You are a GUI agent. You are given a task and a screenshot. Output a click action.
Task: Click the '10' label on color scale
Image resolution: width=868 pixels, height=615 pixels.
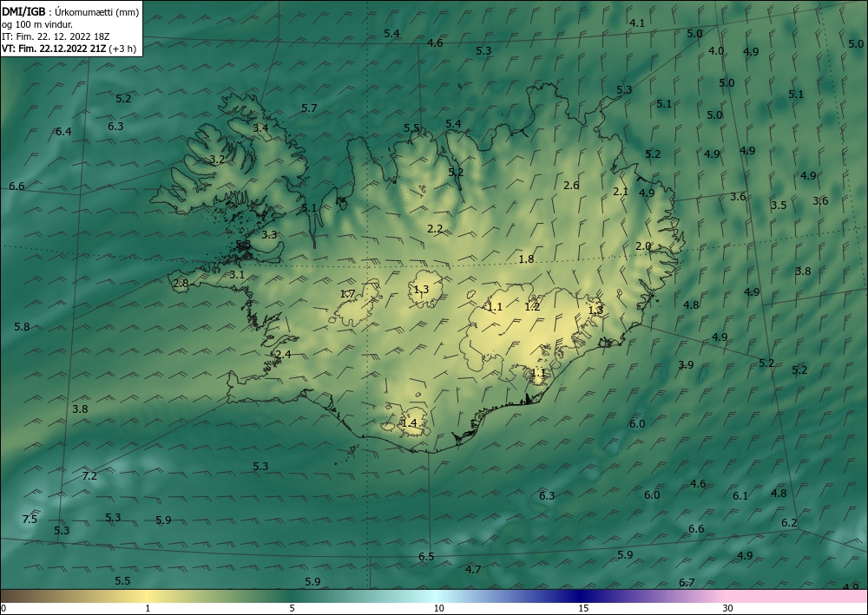(438, 608)
